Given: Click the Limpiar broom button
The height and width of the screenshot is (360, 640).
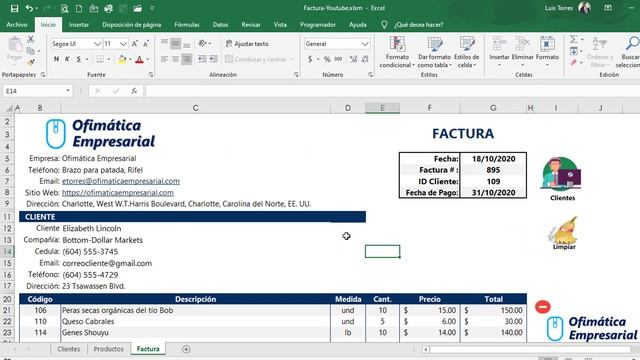Looking at the screenshot, I should tap(564, 233).
